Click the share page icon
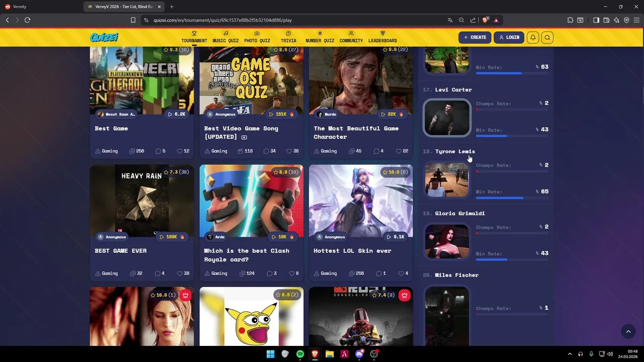 [x=473, y=20]
